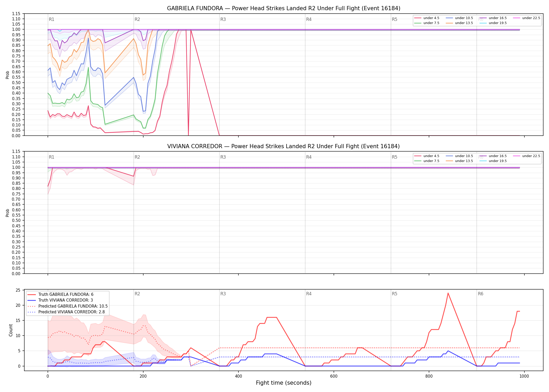Click the 0.50 tick on the Corredor Prob axis
Screen dimensions: 549x392
pyautogui.click(x=17, y=220)
